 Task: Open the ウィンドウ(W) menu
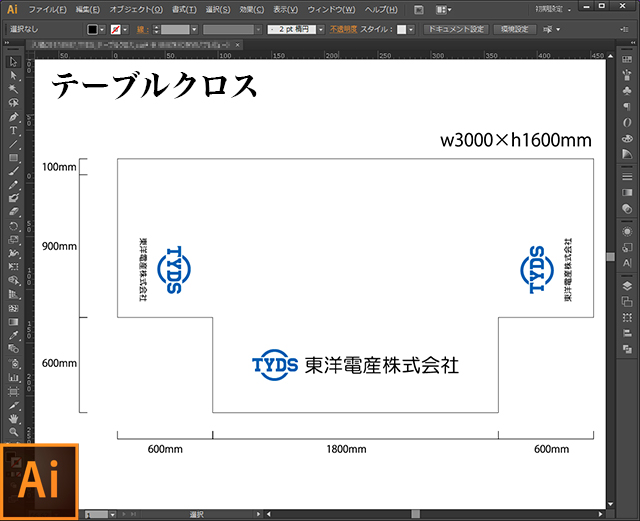coord(329,9)
